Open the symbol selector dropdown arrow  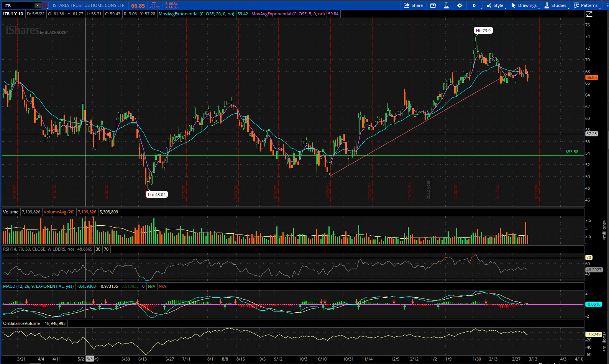pos(38,5)
